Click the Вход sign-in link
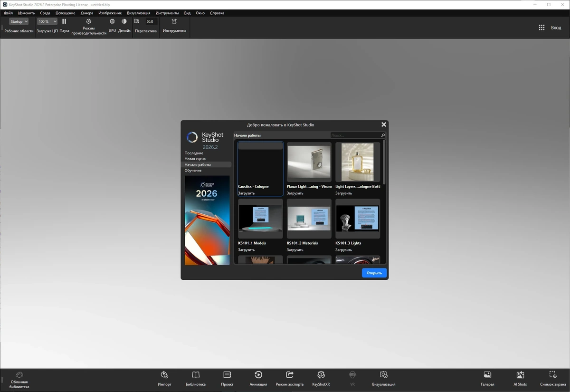 pyautogui.click(x=556, y=28)
